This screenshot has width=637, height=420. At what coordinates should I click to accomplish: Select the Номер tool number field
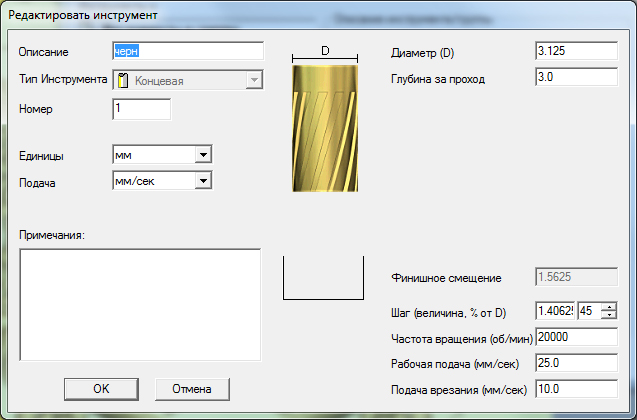(x=141, y=108)
